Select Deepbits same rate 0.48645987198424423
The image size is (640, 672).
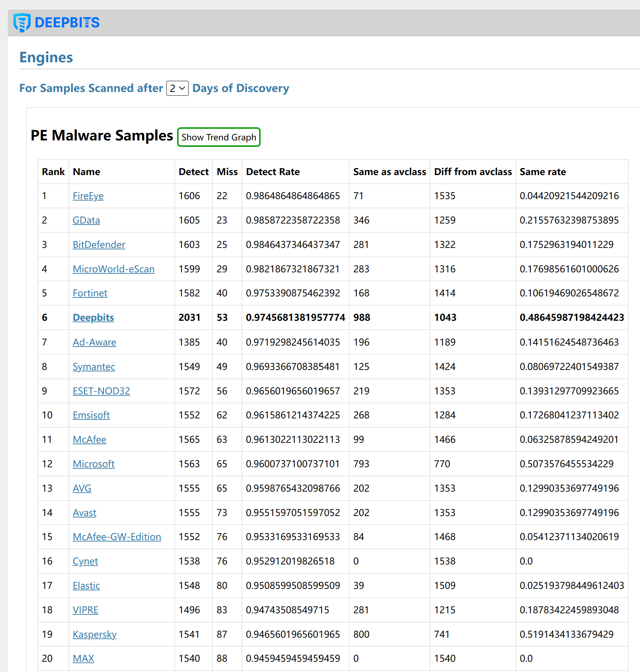(x=572, y=317)
